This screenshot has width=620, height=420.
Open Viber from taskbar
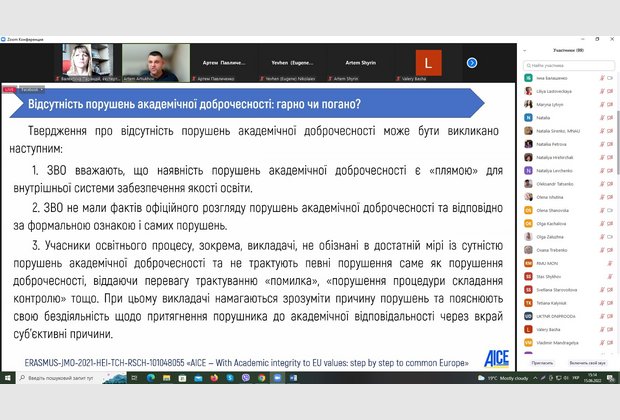point(246,378)
